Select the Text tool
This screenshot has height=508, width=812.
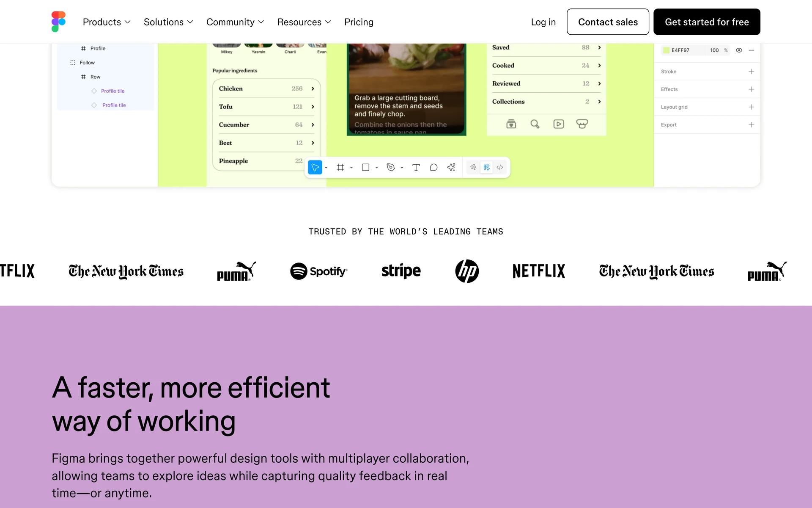(416, 168)
